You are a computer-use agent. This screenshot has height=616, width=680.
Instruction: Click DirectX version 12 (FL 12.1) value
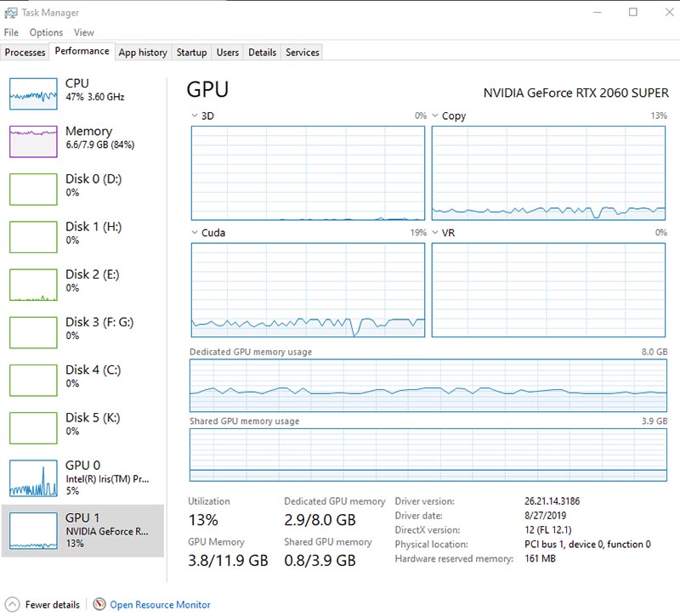click(548, 529)
